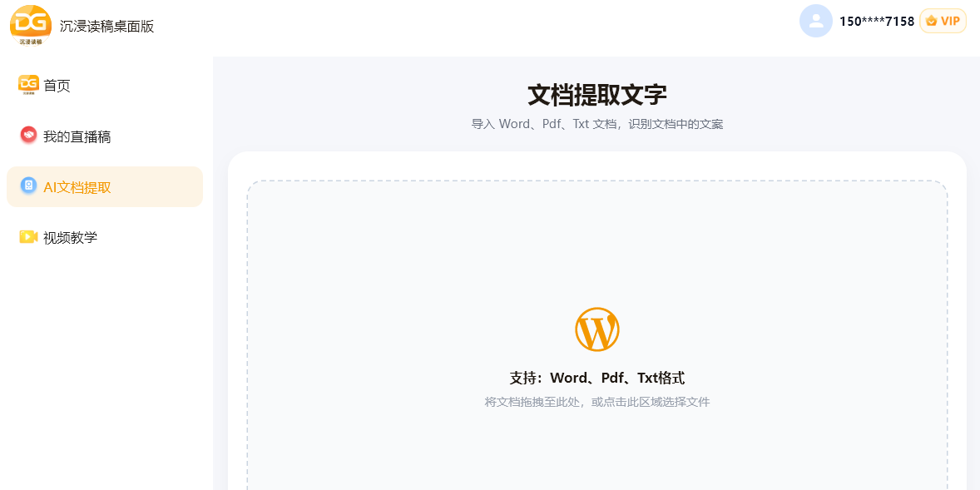This screenshot has height=490, width=980.
Task: Click the yellow video tutorial camera icon
Action: pos(29,237)
